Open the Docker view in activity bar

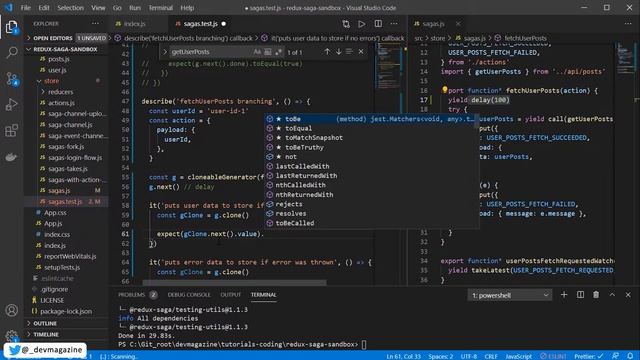(x=11, y=157)
